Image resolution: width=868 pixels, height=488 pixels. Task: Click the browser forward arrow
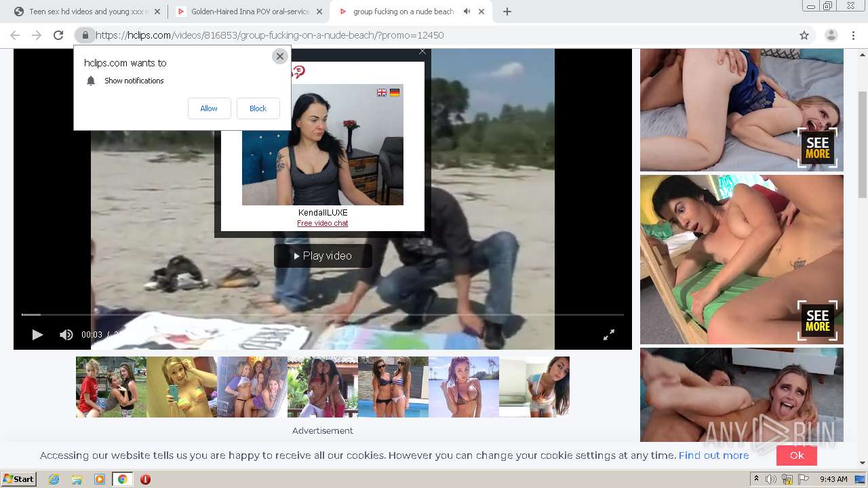pyautogui.click(x=37, y=35)
